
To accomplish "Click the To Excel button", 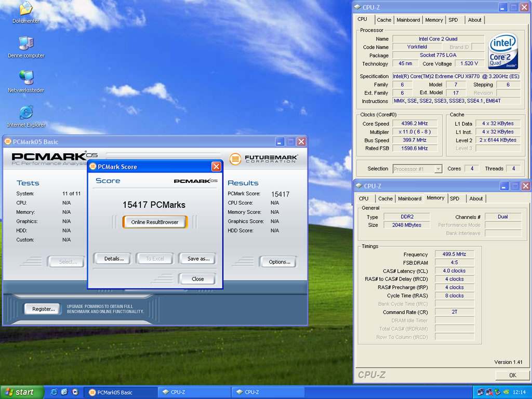I will 155,259.
